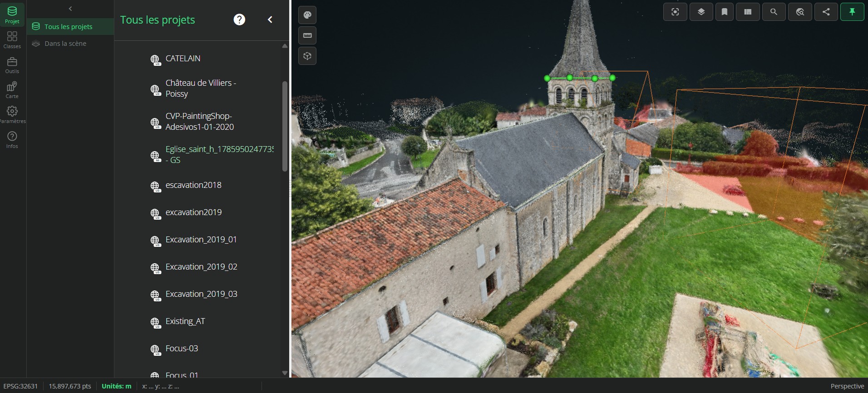Screen dimensions: 868x393
Task: Open the Existing_AT project
Action: click(x=185, y=321)
